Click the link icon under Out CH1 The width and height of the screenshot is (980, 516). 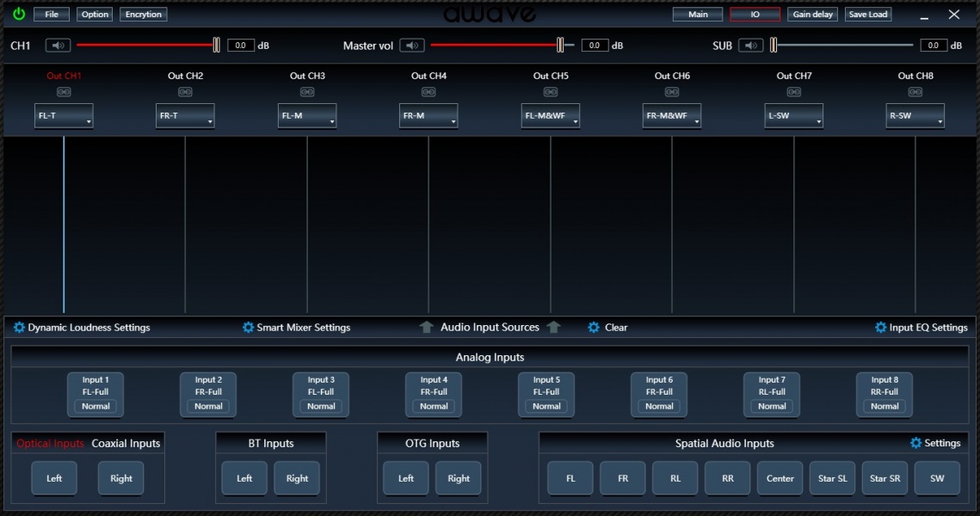[64, 92]
